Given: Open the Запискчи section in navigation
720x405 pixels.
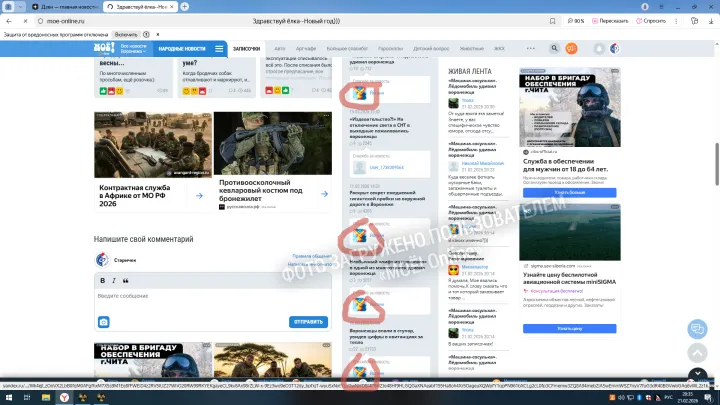Looking at the screenshot, I should [246, 48].
